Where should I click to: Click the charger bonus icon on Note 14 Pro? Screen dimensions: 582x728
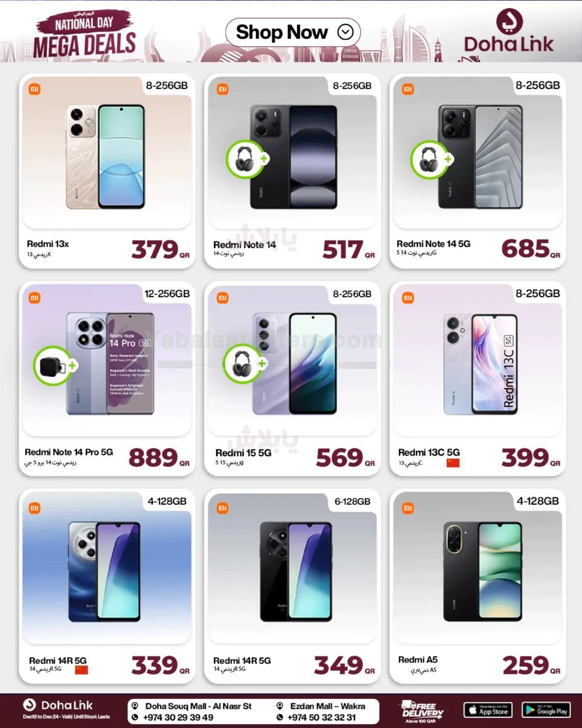tap(53, 366)
